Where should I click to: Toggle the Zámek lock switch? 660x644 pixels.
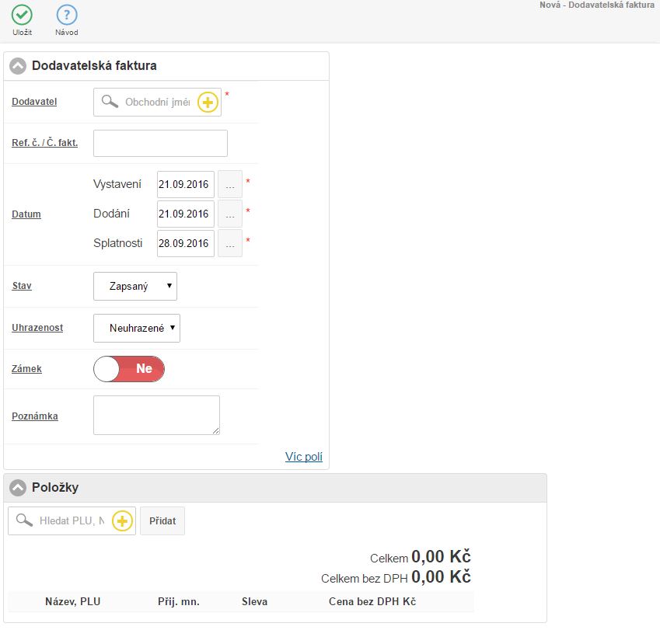[x=129, y=369]
